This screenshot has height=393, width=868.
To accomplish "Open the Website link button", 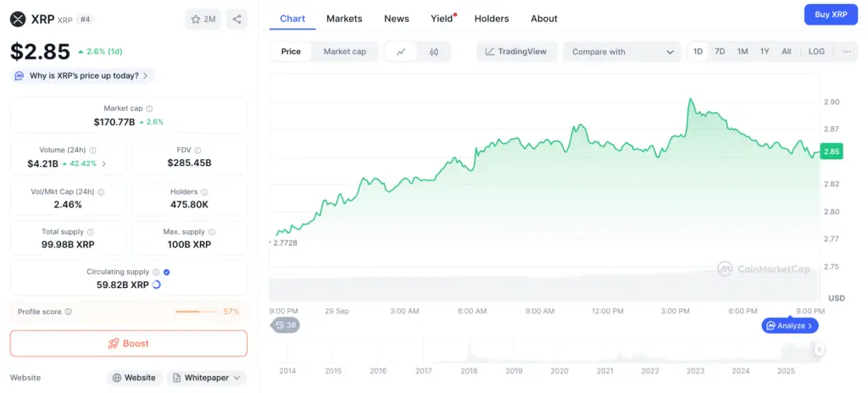I will 135,378.
